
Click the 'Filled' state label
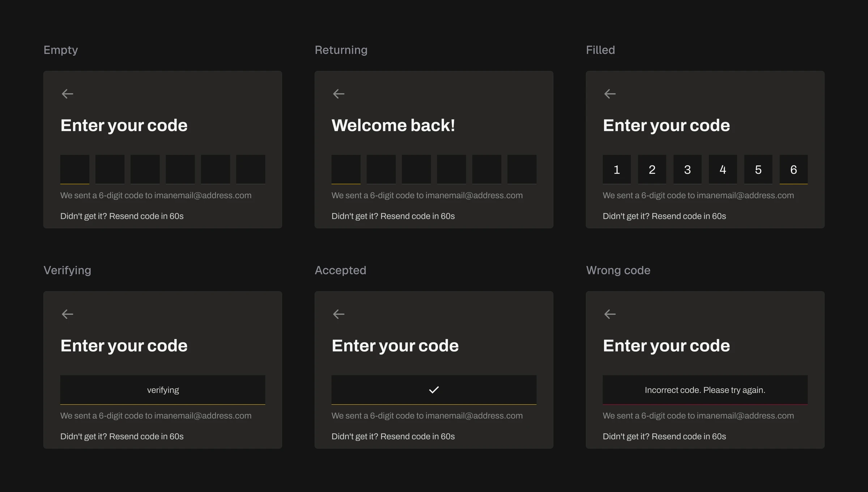[x=600, y=50]
